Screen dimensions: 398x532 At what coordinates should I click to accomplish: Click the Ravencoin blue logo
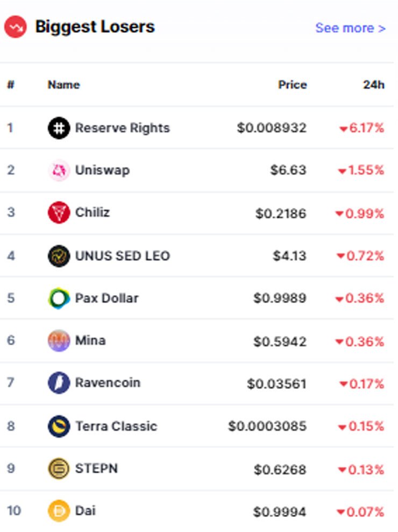(x=59, y=383)
